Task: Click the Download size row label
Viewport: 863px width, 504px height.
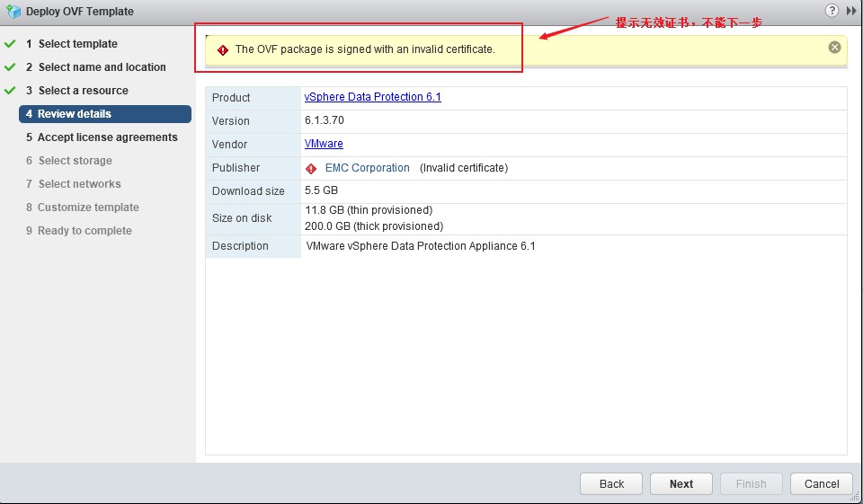Action: (248, 191)
